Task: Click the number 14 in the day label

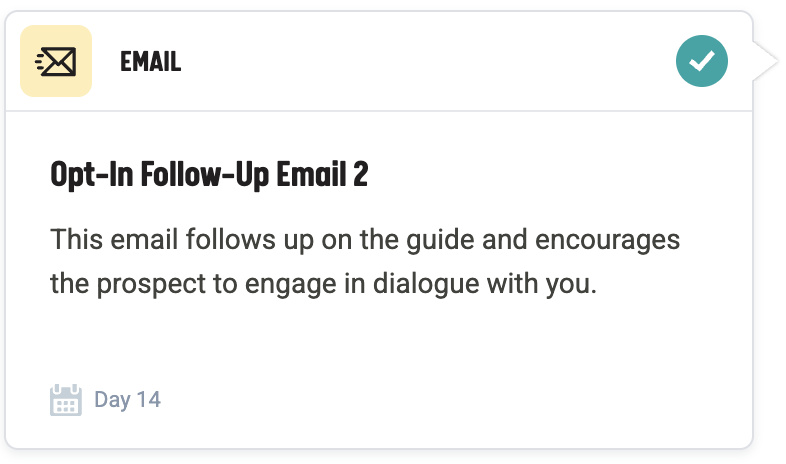Action: click(x=148, y=400)
